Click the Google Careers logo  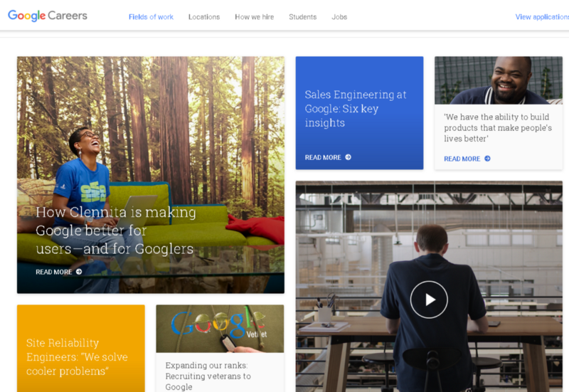coord(48,16)
